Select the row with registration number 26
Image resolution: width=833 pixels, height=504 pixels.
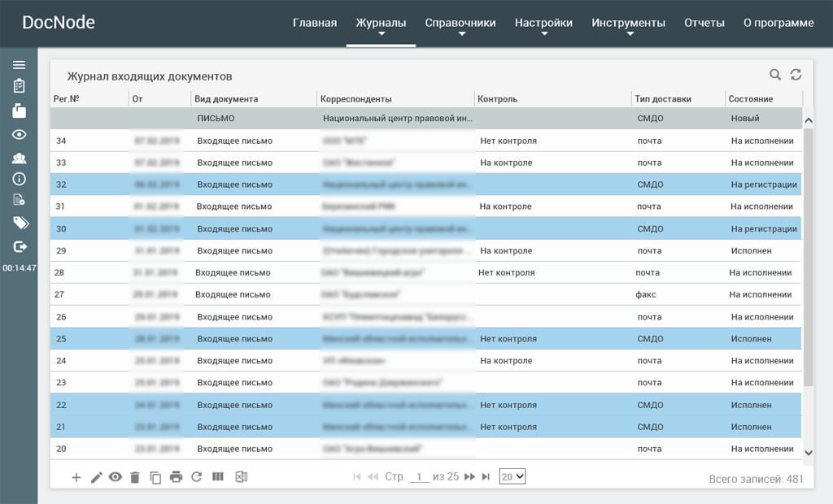click(x=426, y=316)
